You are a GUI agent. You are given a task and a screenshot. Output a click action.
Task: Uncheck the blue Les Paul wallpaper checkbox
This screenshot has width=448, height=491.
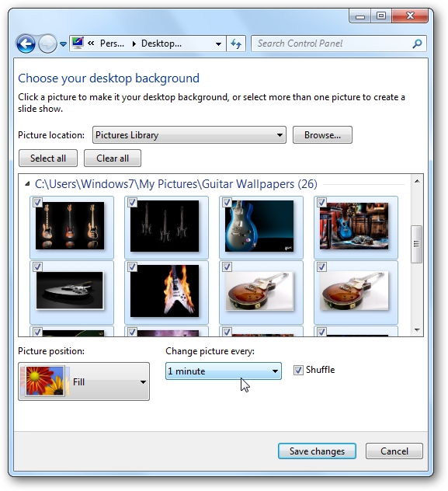[x=227, y=202]
